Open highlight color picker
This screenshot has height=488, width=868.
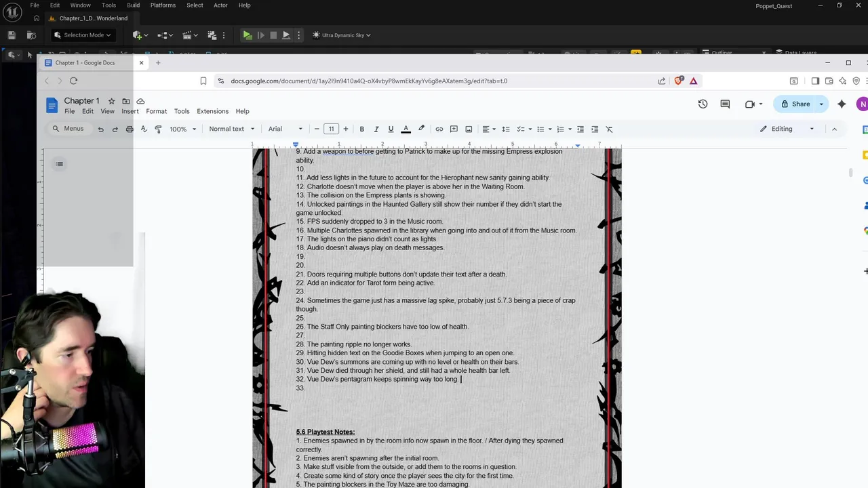click(421, 129)
